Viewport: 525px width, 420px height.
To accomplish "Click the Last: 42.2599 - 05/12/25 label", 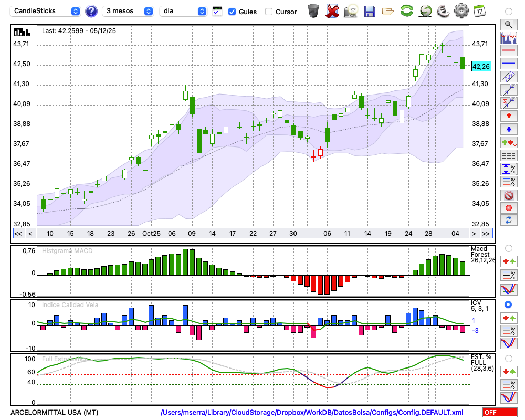I will coord(79,31).
